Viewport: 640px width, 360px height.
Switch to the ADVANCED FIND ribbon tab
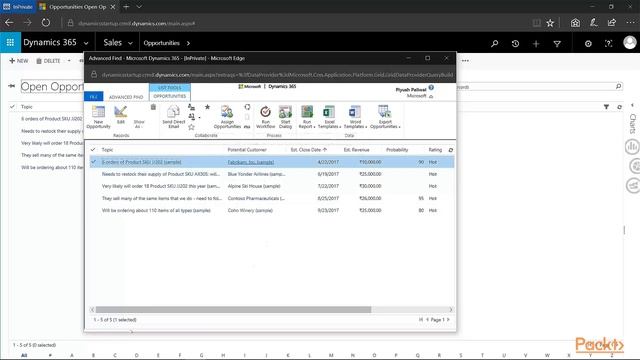coord(126,97)
